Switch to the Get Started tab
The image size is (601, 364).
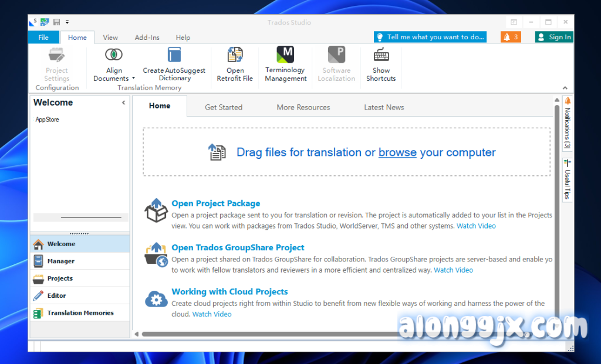pos(223,107)
